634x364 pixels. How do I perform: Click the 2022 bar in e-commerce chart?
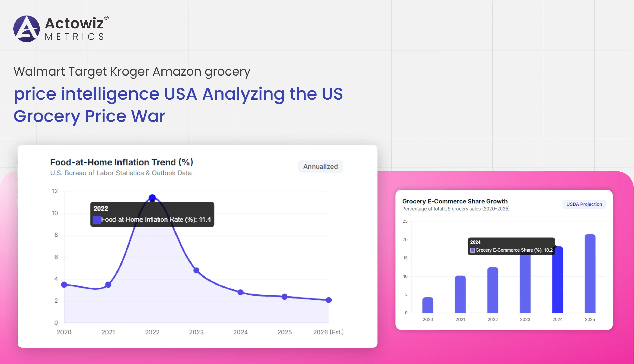point(493,290)
